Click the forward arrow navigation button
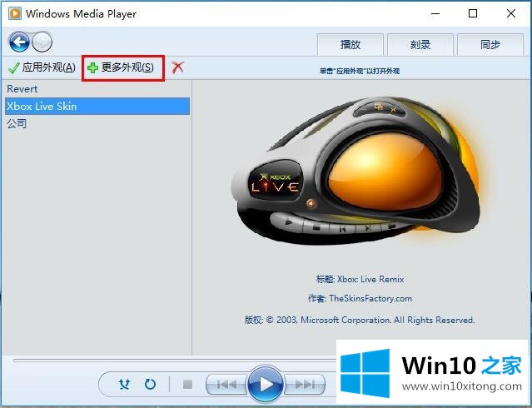The width and height of the screenshot is (532, 408). (42, 42)
